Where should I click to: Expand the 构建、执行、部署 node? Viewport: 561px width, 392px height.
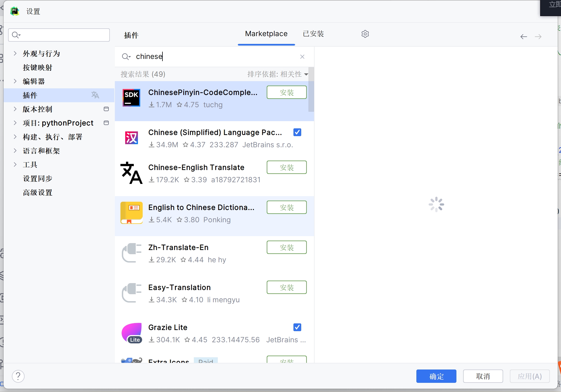(x=15, y=137)
